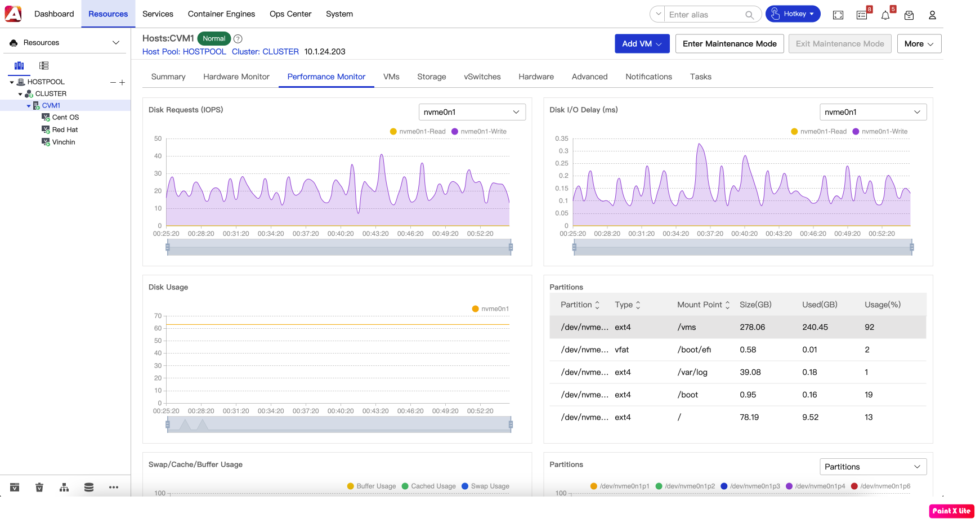Open the network topology icon in sidebar footer
Viewport: 980px width, 523px height.
pyautogui.click(x=64, y=488)
